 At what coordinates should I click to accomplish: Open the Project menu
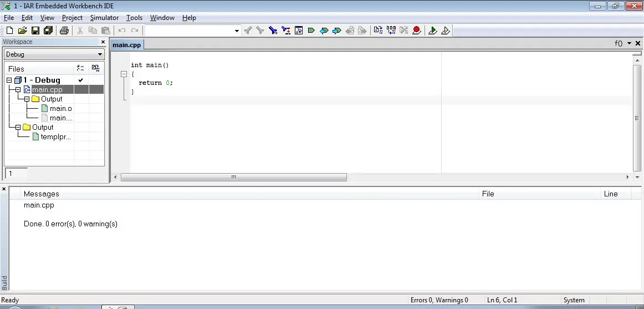(x=72, y=18)
